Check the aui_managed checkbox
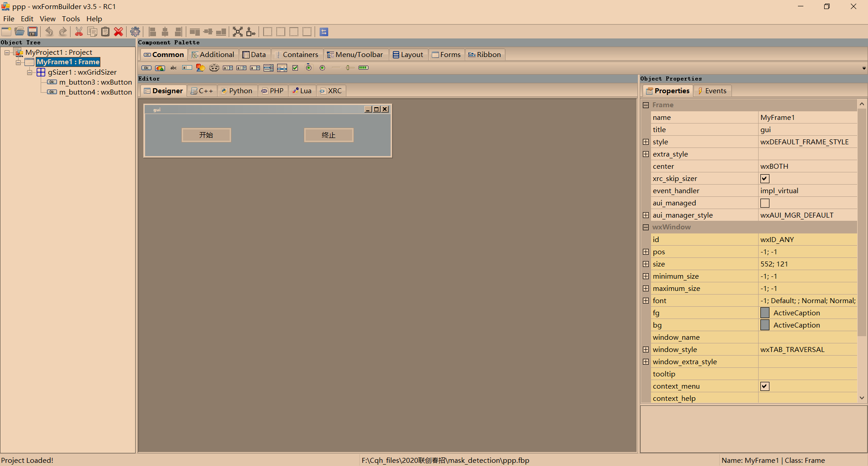 pyautogui.click(x=765, y=203)
